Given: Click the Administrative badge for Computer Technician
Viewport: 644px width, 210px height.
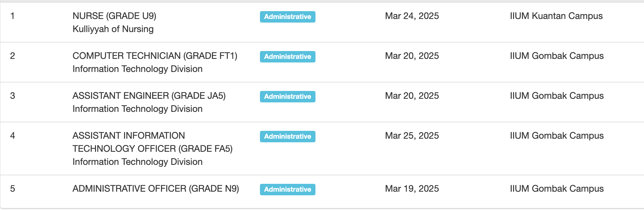Looking at the screenshot, I should (x=287, y=57).
